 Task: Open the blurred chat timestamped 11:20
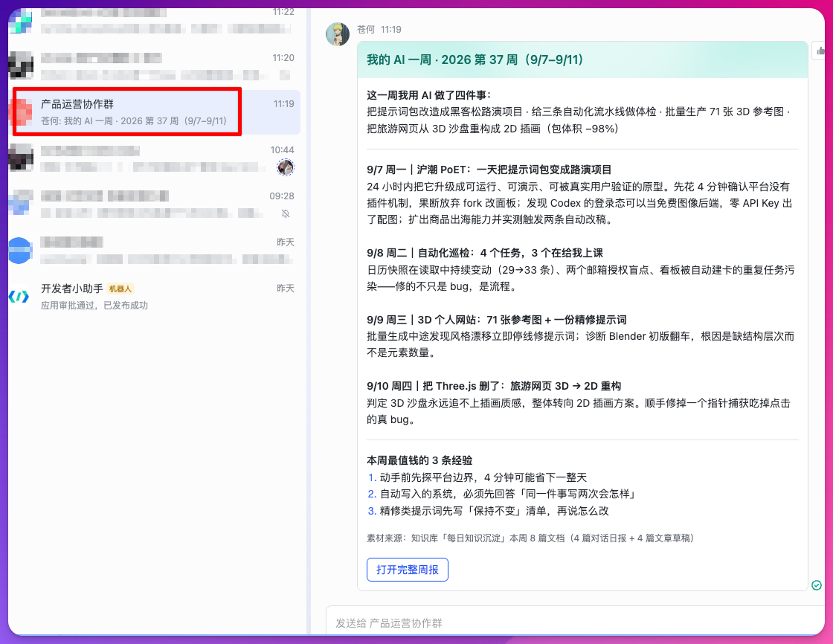coord(155,65)
